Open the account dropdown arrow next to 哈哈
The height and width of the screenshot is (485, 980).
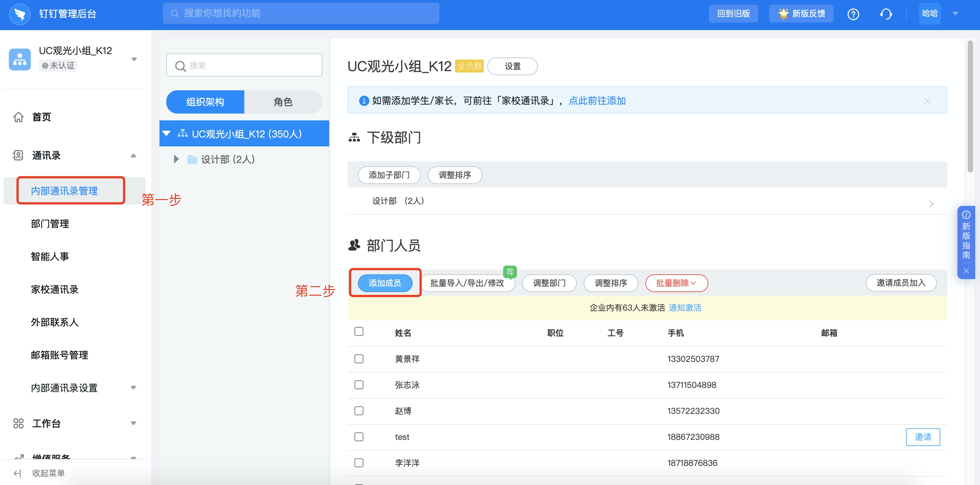pos(955,14)
